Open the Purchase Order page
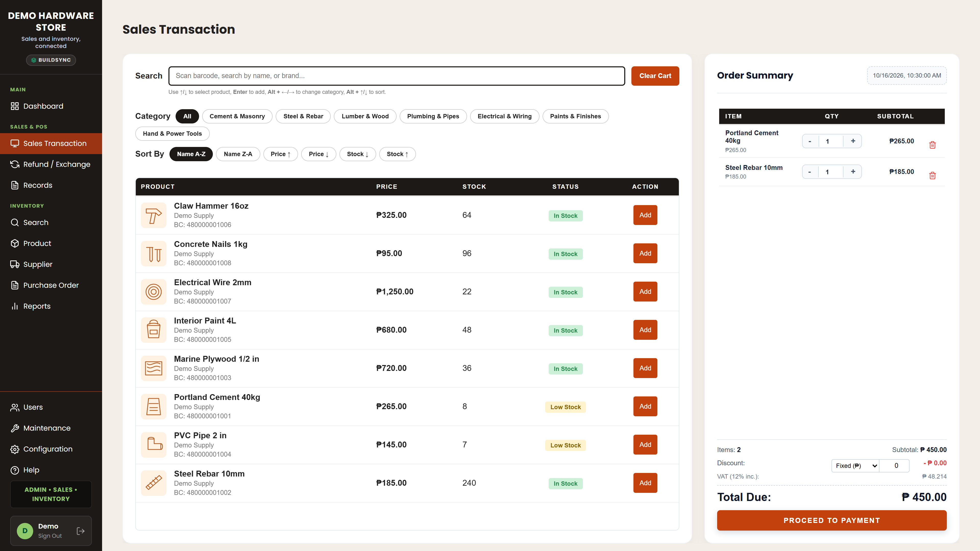Image resolution: width=980 pixels, height=551 pixels. point(51,285)
